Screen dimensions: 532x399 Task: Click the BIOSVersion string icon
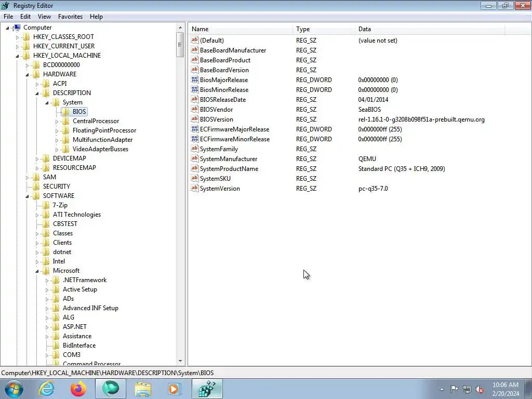(x=194, y=119)
